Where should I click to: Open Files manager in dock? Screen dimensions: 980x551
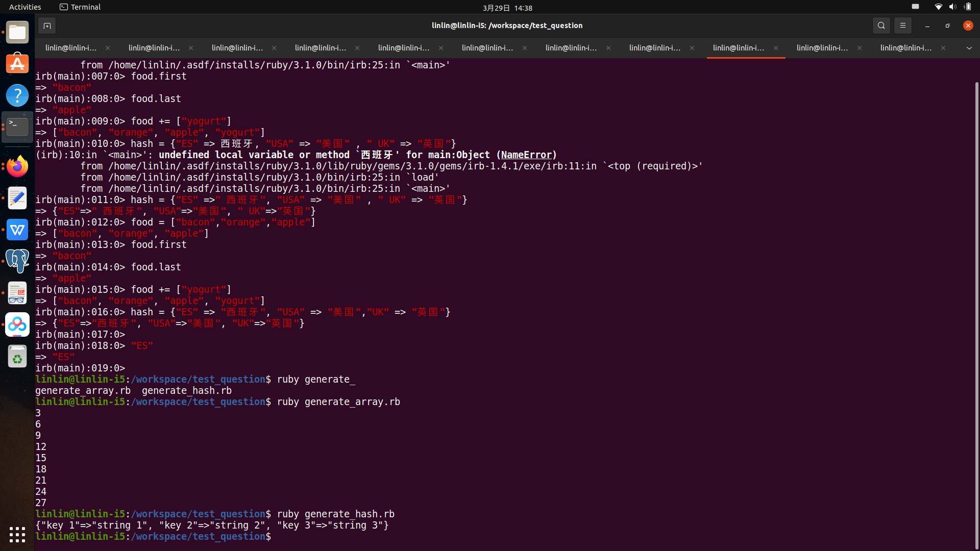(17, 33)
